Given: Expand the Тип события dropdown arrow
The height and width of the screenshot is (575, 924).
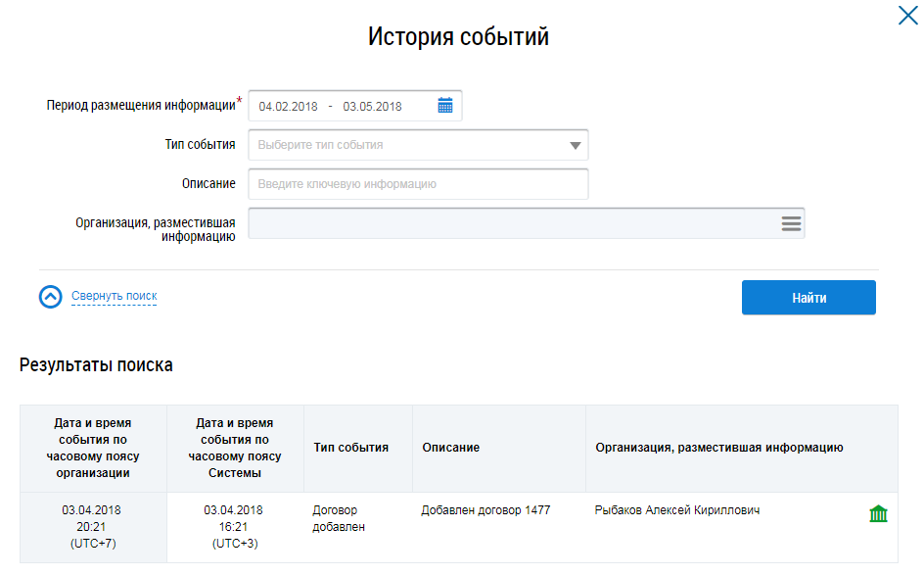Looking at the screenshot, I should click(x=575, y=146).
